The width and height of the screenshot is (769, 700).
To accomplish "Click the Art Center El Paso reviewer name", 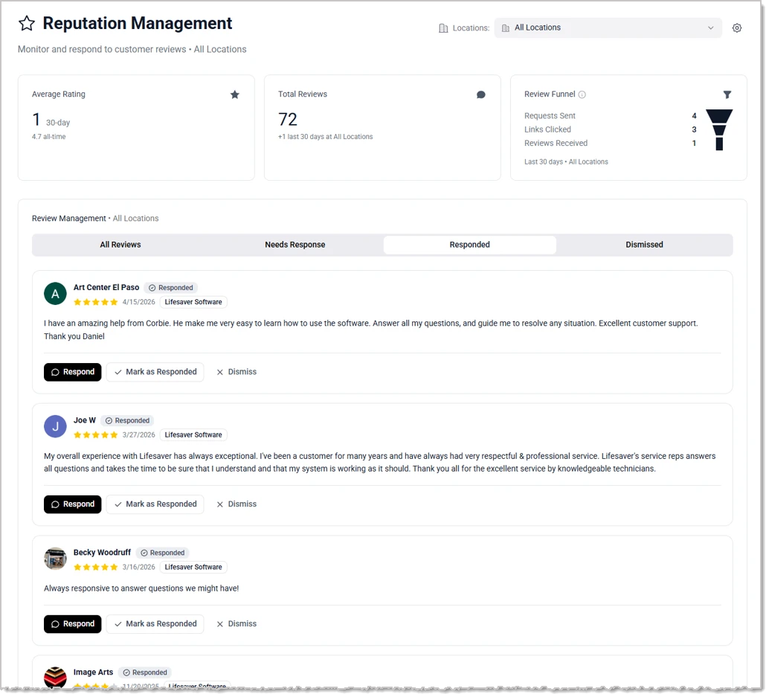I will click(107, 289).
